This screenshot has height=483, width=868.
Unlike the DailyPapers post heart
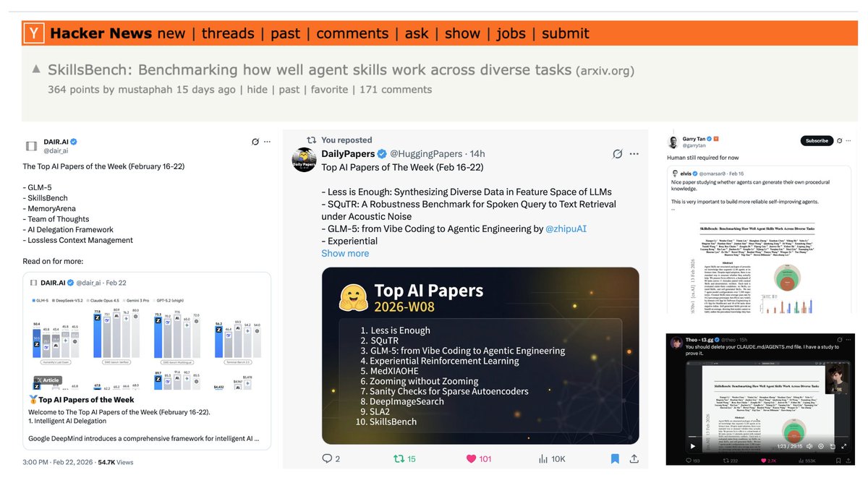479,458
